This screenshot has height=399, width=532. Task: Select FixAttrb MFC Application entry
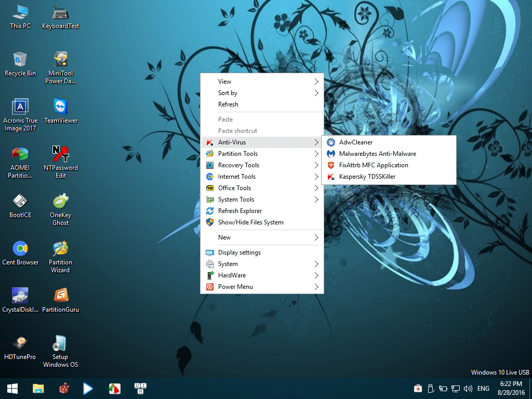pos(389,165)
